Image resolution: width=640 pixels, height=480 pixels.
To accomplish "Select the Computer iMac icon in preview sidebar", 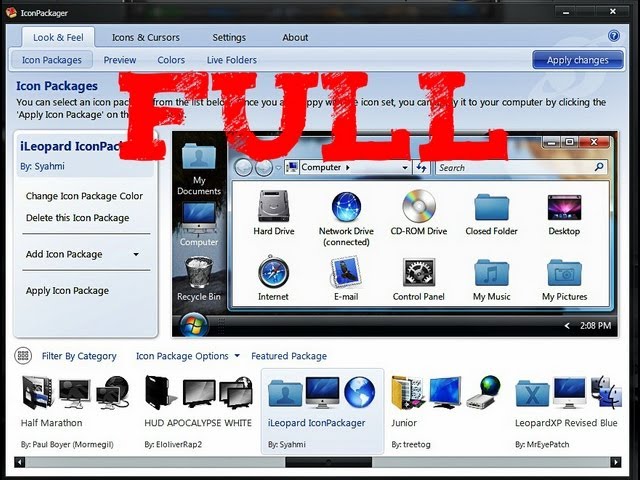I will click(199, 217).
